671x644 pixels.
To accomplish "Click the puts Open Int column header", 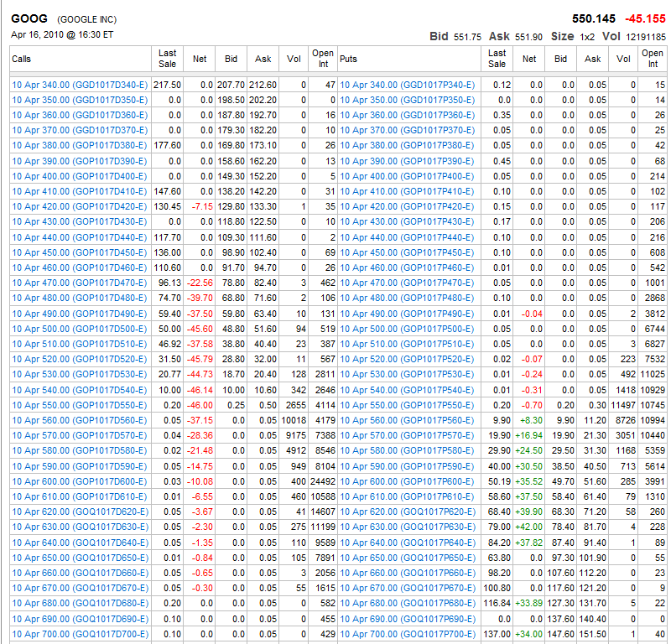I will [653, 59].
